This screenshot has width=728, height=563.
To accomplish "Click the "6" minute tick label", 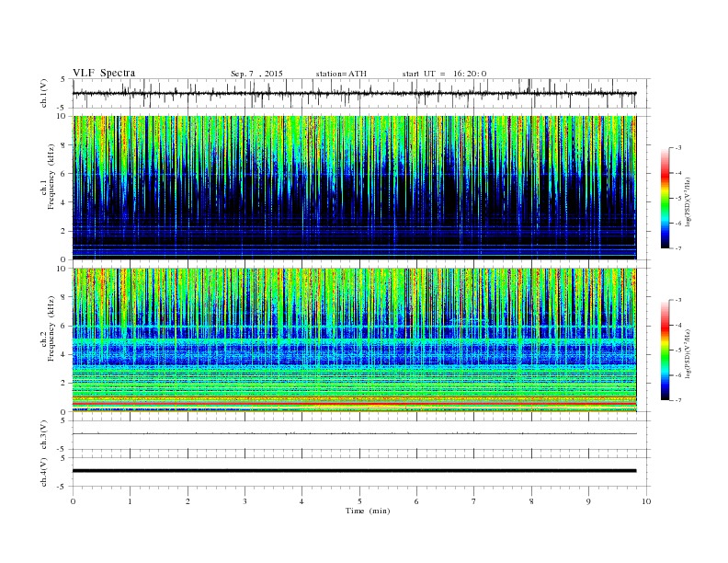I will tap(416, 501).
